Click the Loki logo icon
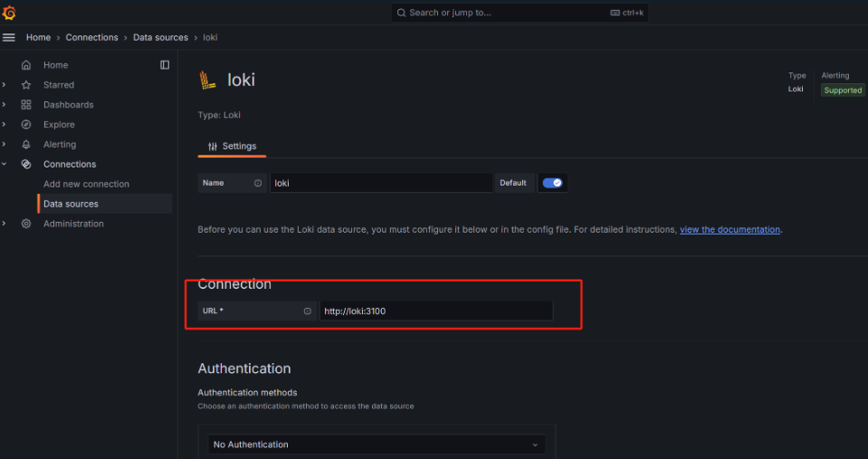868x459 pixels. 208,81
